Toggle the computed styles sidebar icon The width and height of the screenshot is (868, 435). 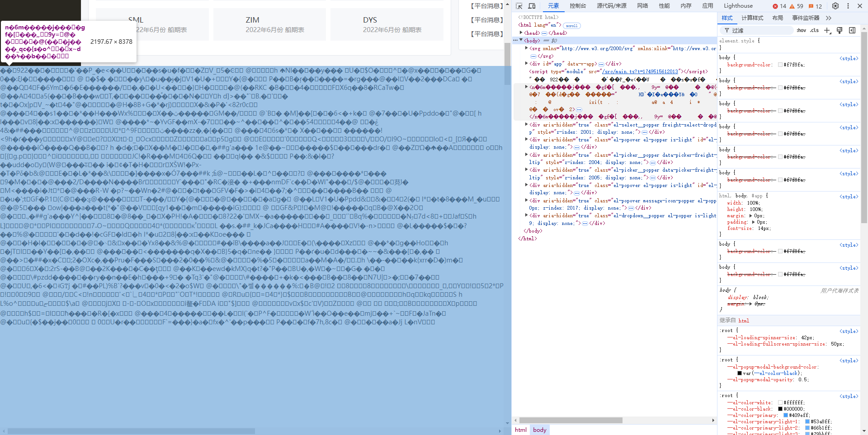click(852, 30)
